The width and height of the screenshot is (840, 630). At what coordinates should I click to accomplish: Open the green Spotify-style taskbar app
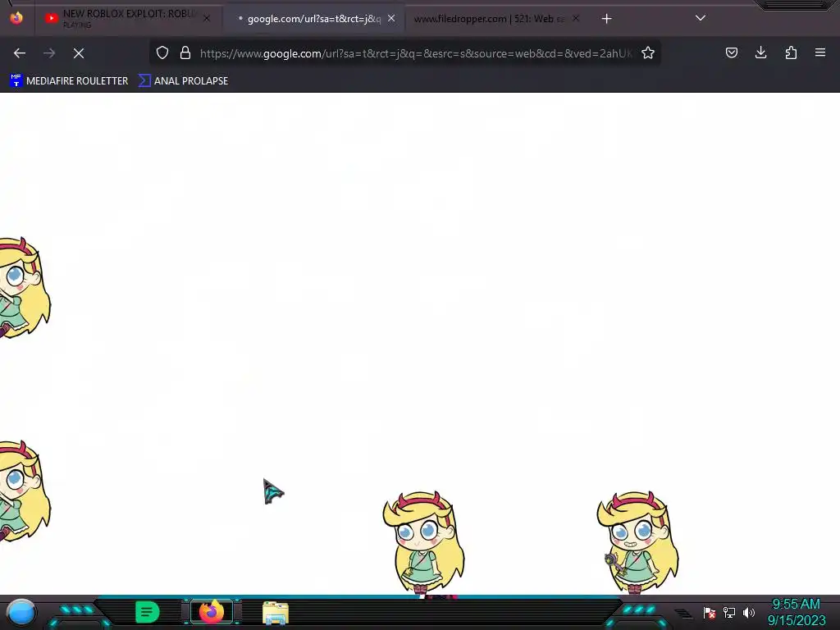tap(148, 612)
